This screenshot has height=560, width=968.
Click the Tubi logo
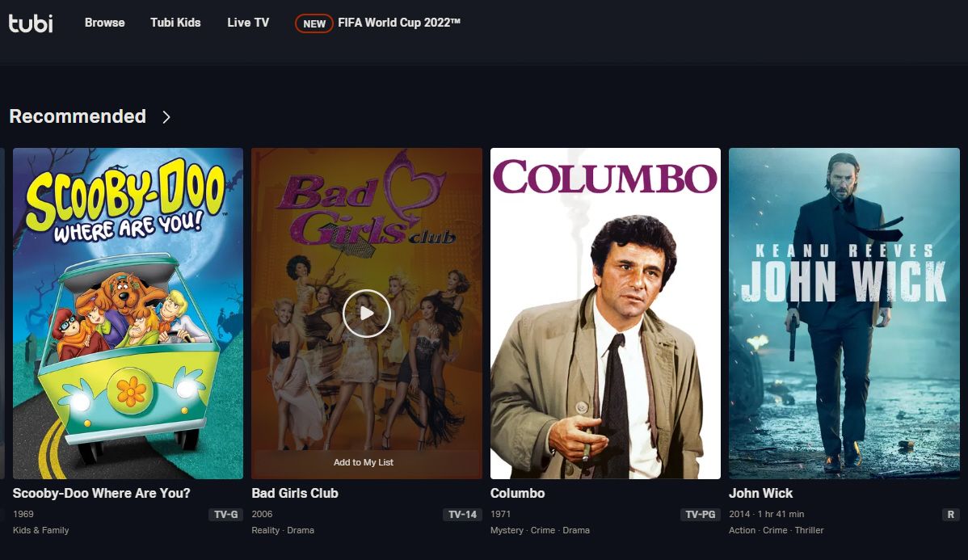tap(30, 23)
